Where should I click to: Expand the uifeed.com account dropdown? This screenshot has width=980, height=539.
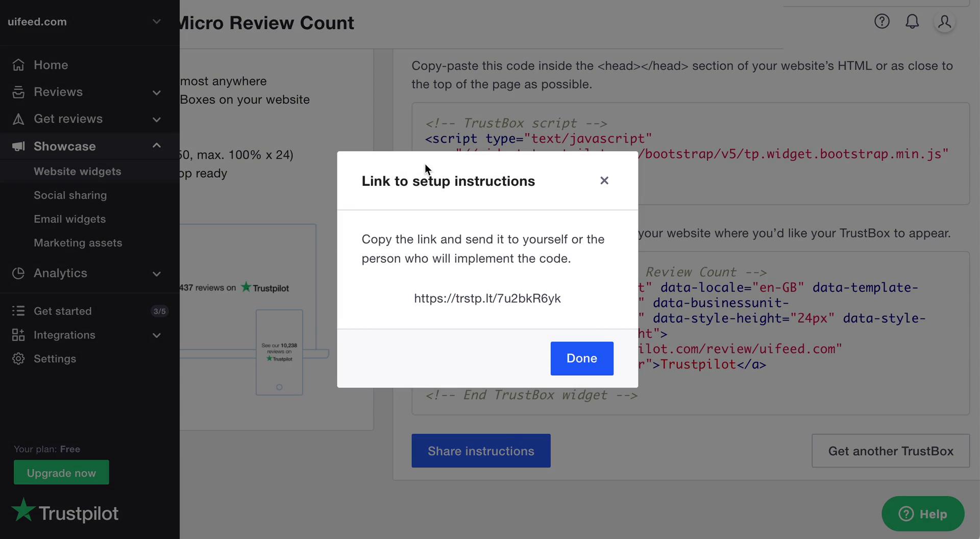(x=157, y=21)
